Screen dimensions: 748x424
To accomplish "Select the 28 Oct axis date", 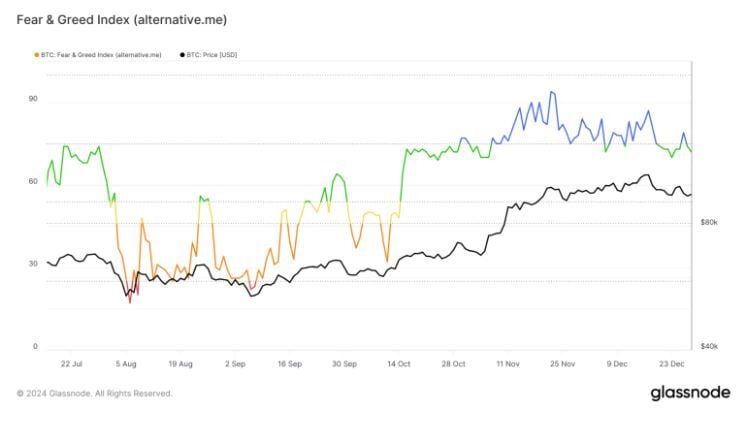I will 454,365.
